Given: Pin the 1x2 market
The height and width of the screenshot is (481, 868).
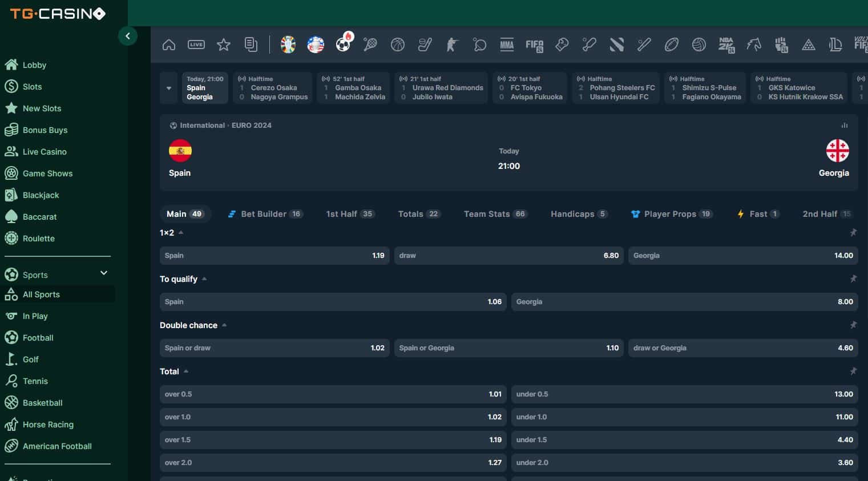Looking at the screenshot, I should click(x=853, y=233).
